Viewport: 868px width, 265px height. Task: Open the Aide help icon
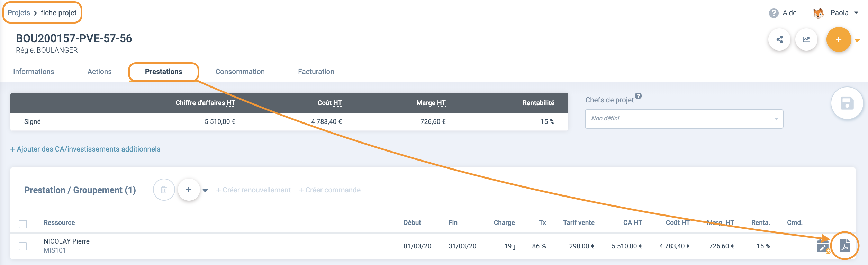(774, 13)
